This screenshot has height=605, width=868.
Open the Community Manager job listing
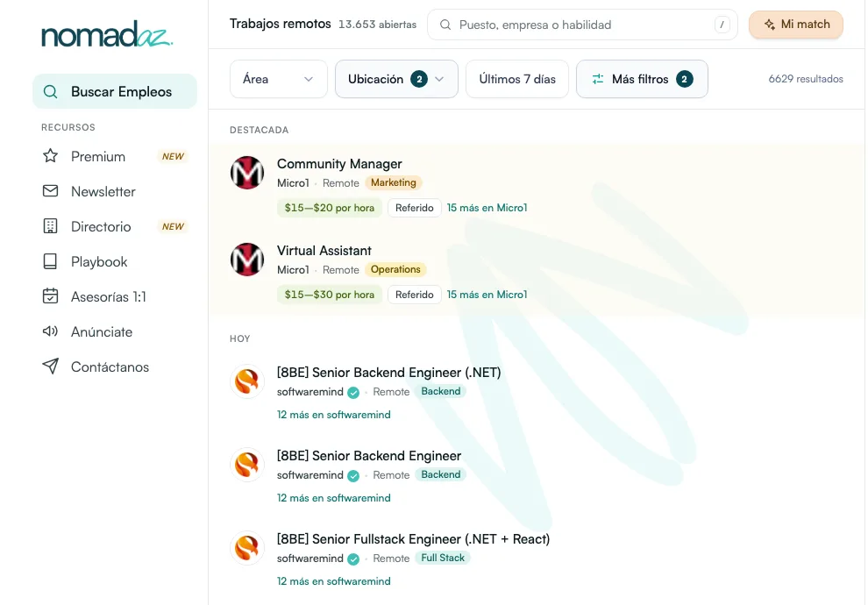coord(339,164)
